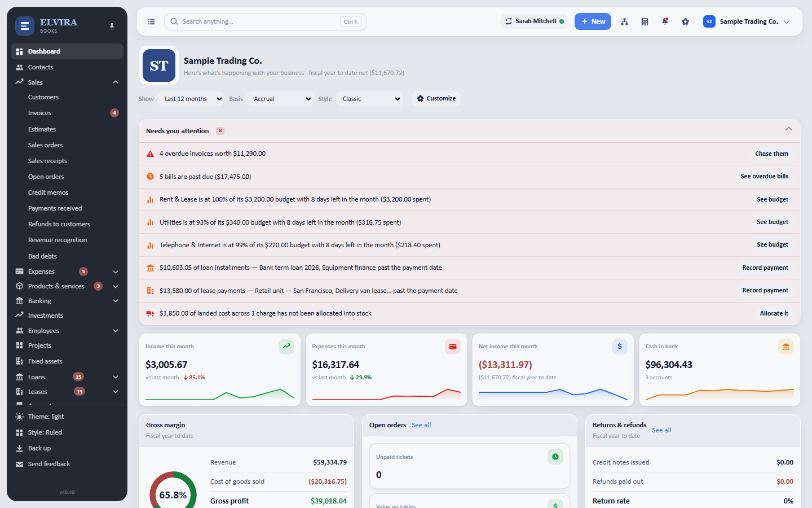The height and width of the screenshot is (508, 812).
Task: Click the Sarah Mitchell user sync button
Action: click(x=534, y=21)
